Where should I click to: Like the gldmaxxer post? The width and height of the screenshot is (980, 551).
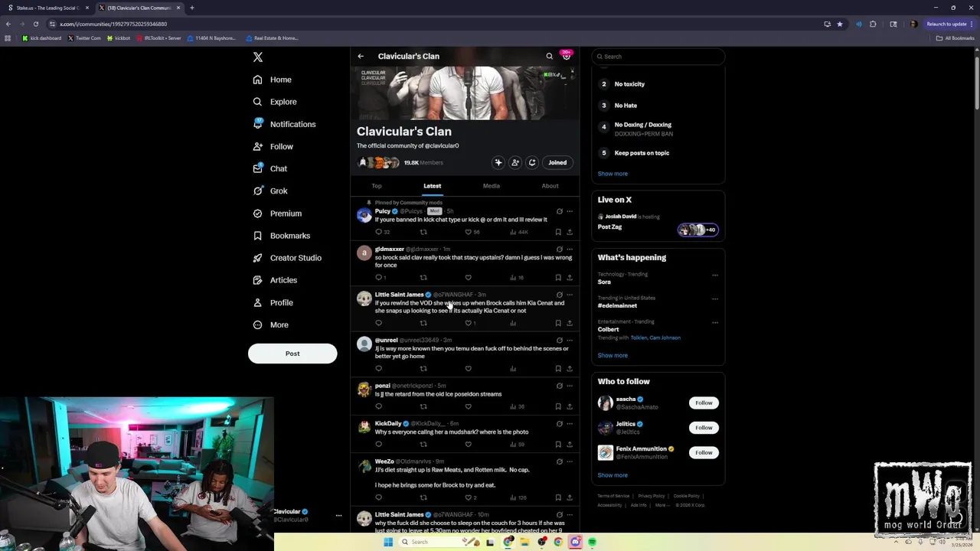(469, 277)
